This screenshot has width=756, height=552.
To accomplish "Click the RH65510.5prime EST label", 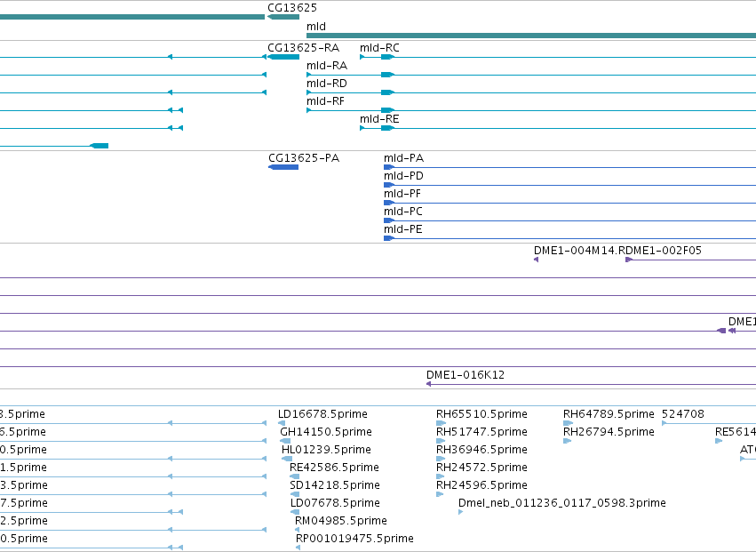I will (481, 414).
